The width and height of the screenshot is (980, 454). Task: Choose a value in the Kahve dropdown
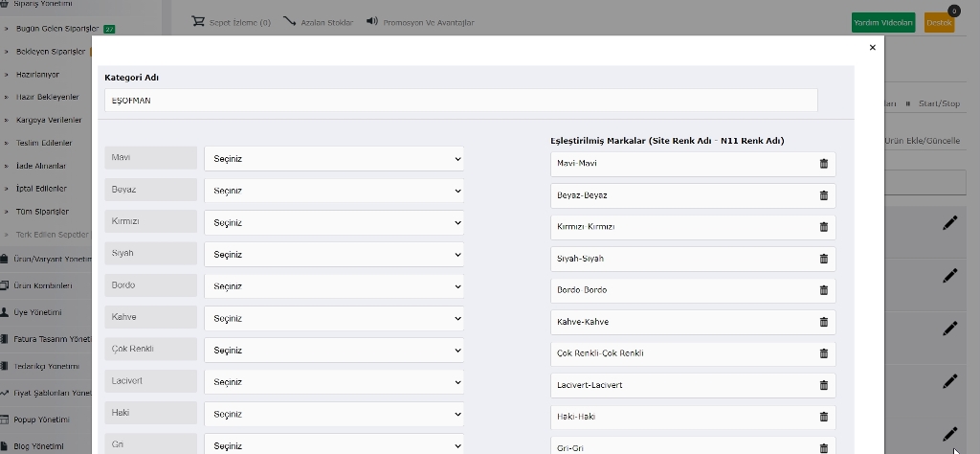[x=334, y=318]
